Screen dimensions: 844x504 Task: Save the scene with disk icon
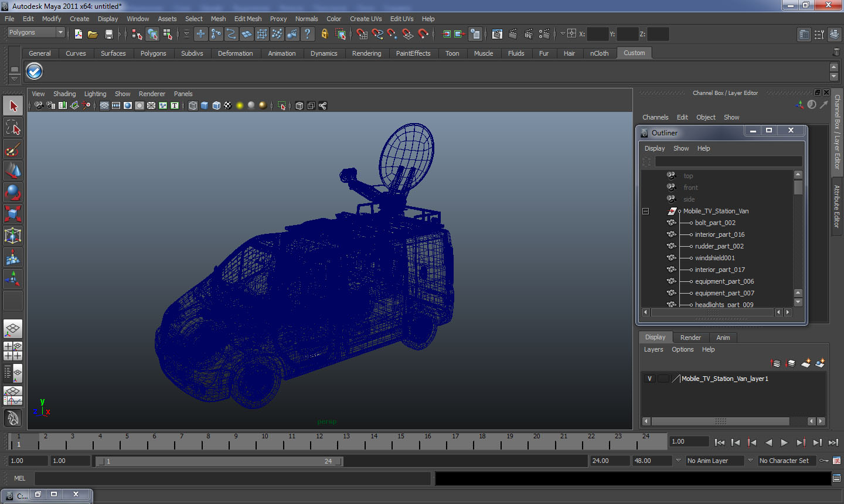108,34
